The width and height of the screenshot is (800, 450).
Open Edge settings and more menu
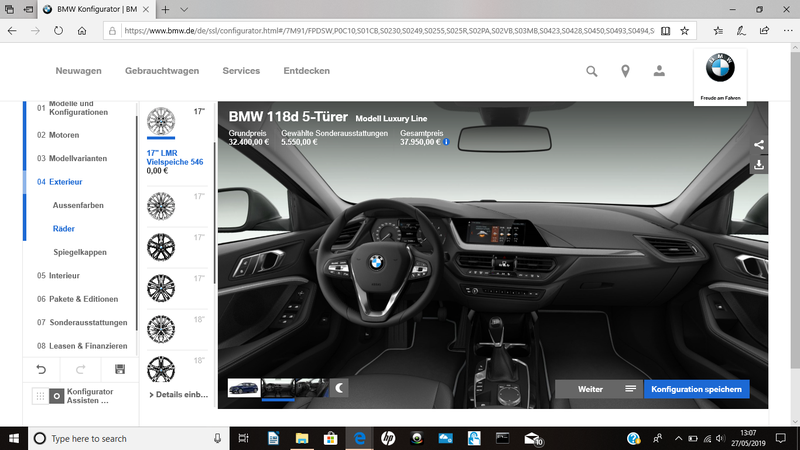click(x=788, y=31)
